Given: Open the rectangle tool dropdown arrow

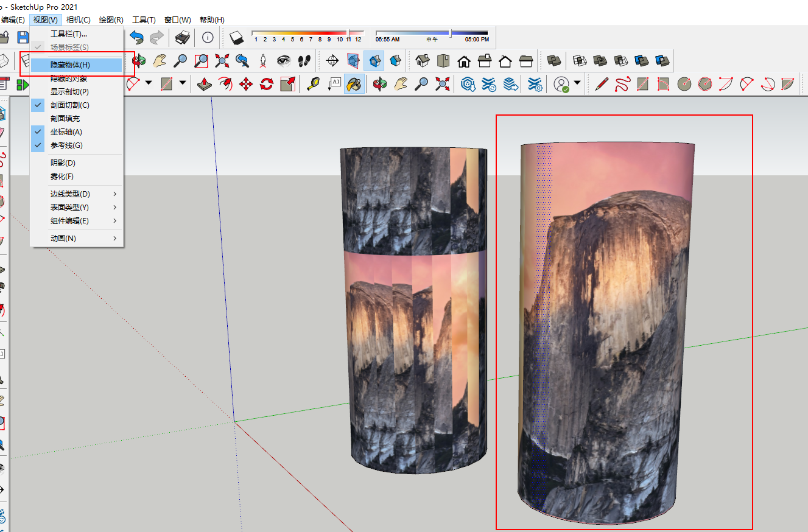Looking at the screenshot, I should [x=182, y=83].
